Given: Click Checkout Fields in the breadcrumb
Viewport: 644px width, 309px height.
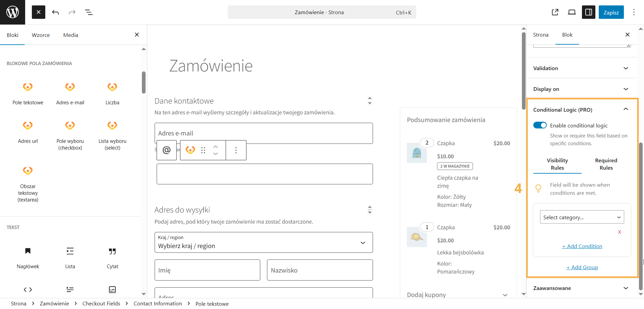Looking at the screenshot, I should click(x=101, y=304).
